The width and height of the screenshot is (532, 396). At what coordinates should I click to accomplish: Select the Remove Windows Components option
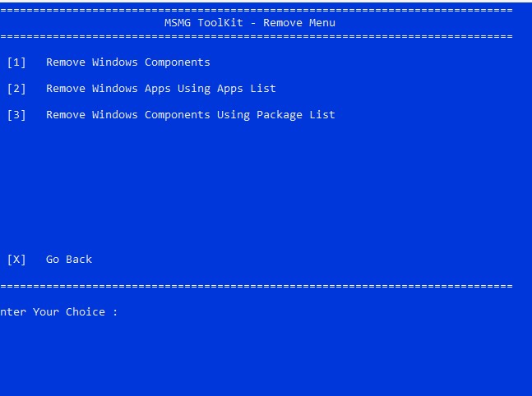coord(128,62)
